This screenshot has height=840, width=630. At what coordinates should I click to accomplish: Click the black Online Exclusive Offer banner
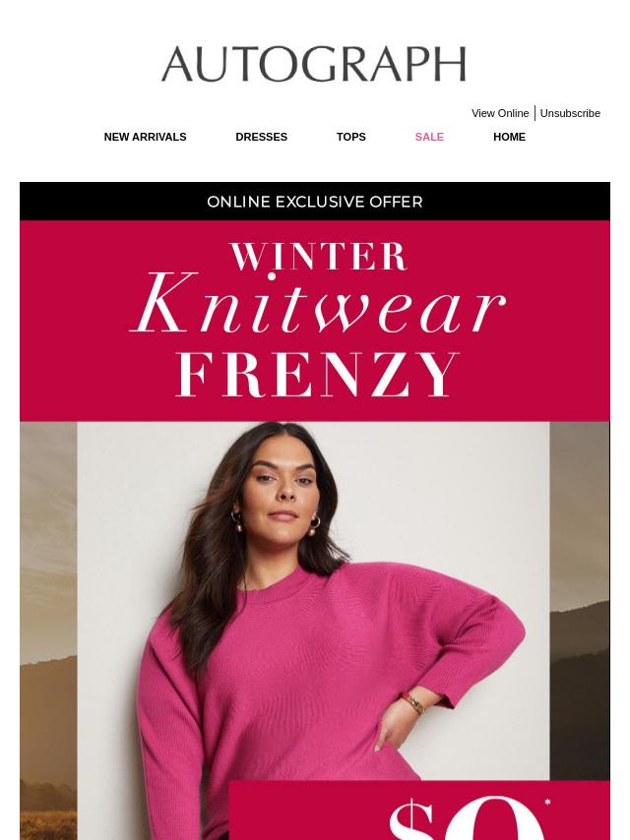point(315,202)
